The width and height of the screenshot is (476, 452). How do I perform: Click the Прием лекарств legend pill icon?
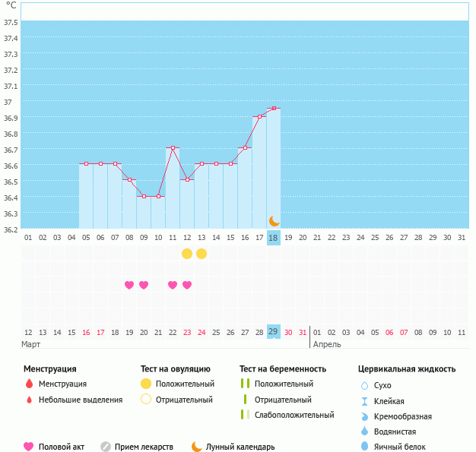106,447
